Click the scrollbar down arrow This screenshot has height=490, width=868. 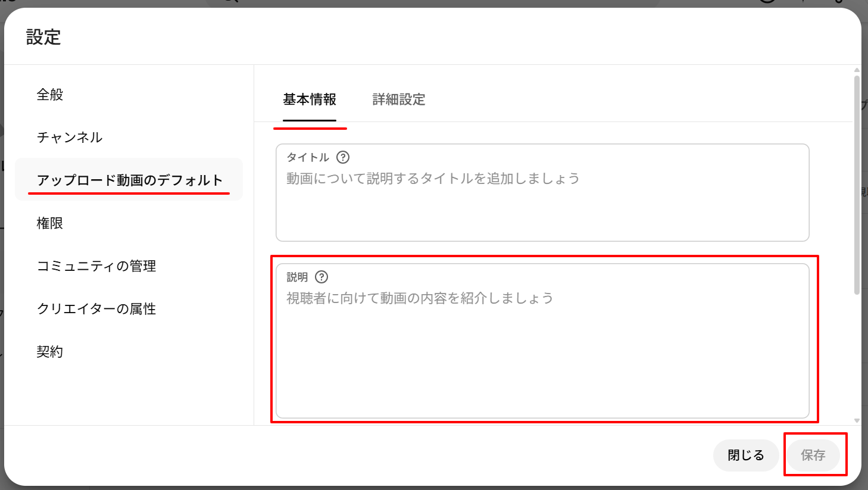[x=857, y=420]
